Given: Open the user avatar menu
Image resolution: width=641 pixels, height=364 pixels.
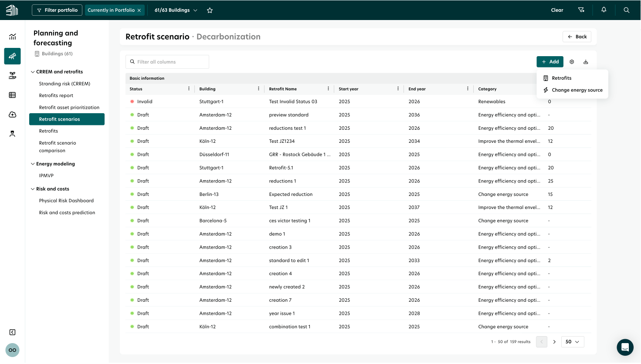Looking at the screenshot, I should 13,350.
